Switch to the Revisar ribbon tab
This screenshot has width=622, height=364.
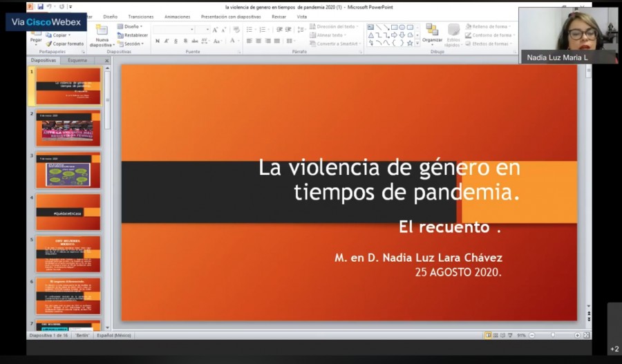[279, 17]
